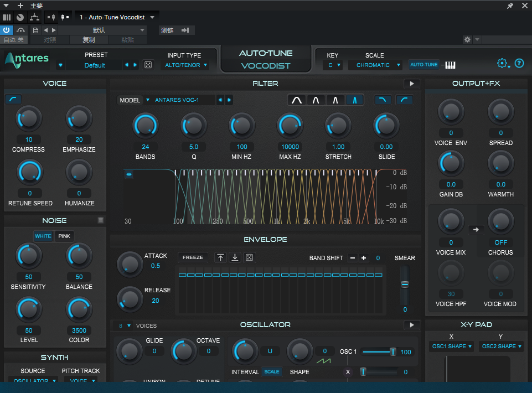Screen dimensions: 532x393
Task: Open the Auto-Tune Vocodist plugin selector dropdown
Action: (117, 17)
